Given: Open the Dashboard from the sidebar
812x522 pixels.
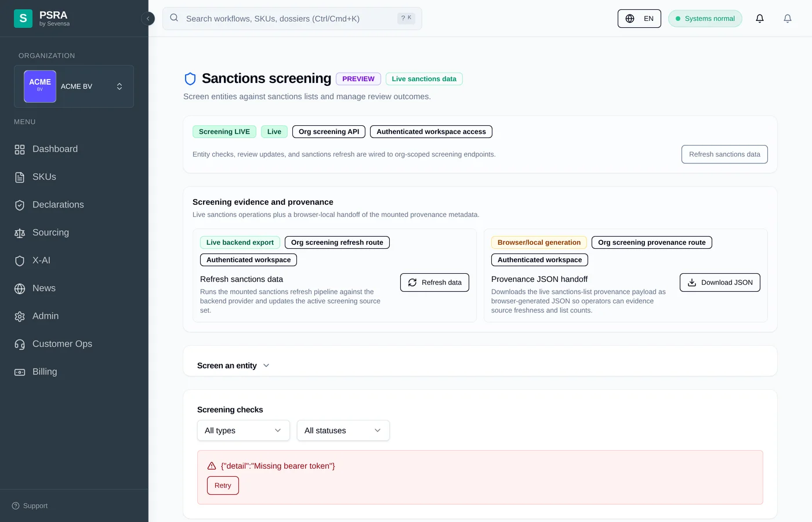Looking at the screenshot, I should coord(55,149).
